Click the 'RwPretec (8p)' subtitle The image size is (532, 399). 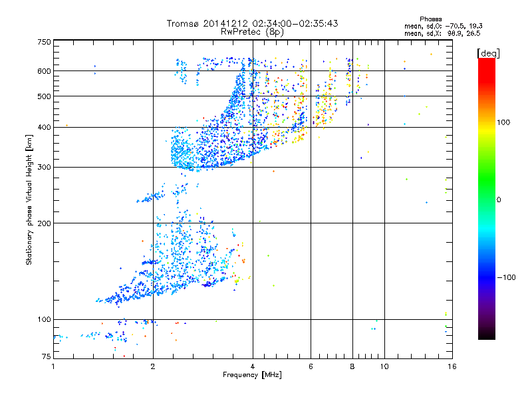(x=252, y=32)
